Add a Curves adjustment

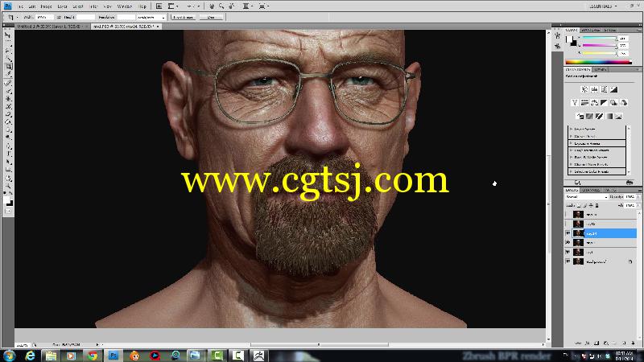coord(605,89)
